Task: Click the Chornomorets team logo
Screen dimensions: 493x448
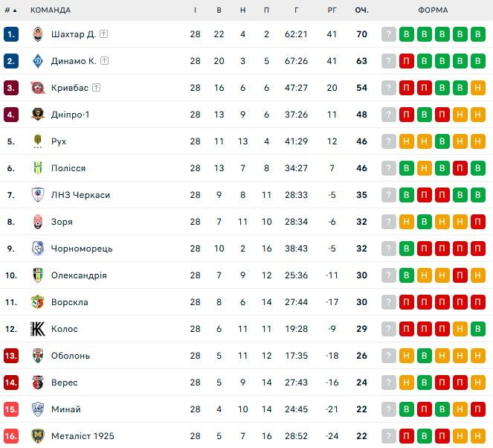Action: tap(38, 249)
